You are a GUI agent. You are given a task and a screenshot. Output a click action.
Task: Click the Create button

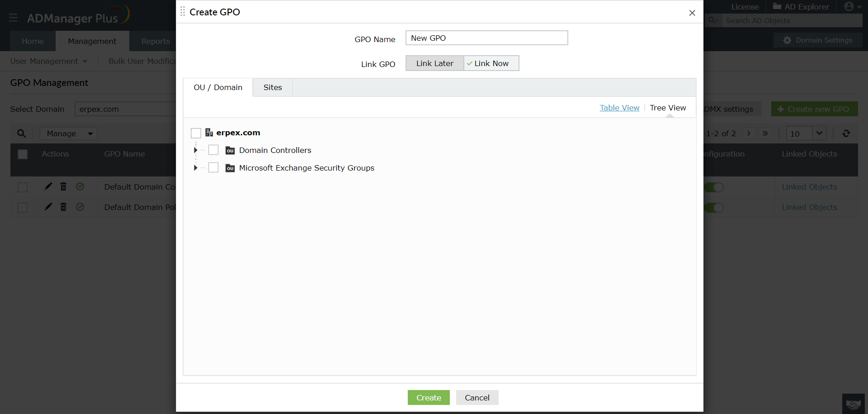pyautogui.click(x=429, y=397)
